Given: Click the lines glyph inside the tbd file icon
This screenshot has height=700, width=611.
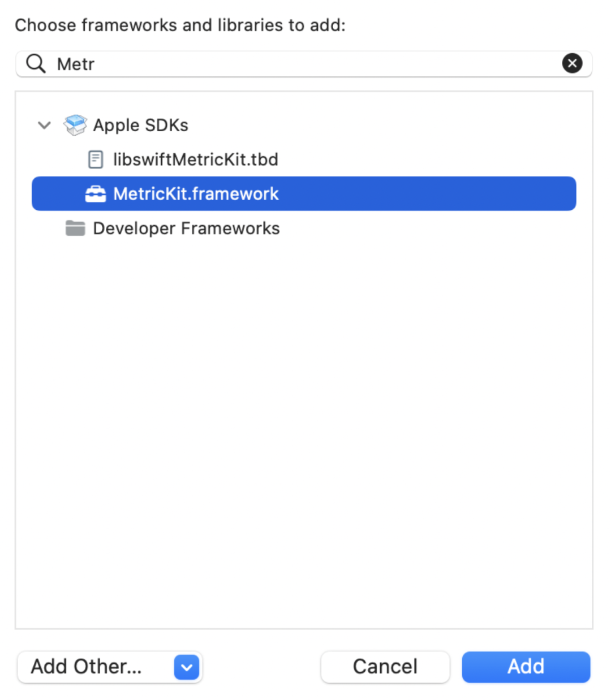Looking at the screenshot, I should click(95, 159).
